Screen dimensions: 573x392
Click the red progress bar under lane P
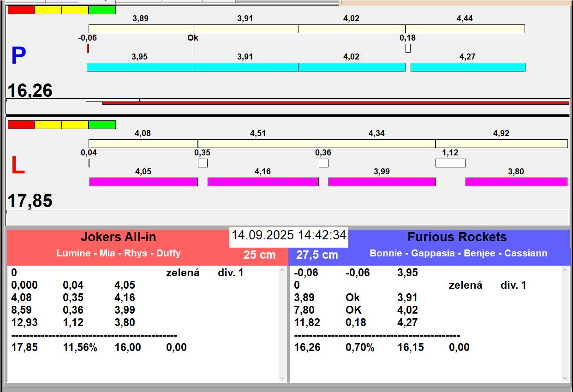point(335,103)
